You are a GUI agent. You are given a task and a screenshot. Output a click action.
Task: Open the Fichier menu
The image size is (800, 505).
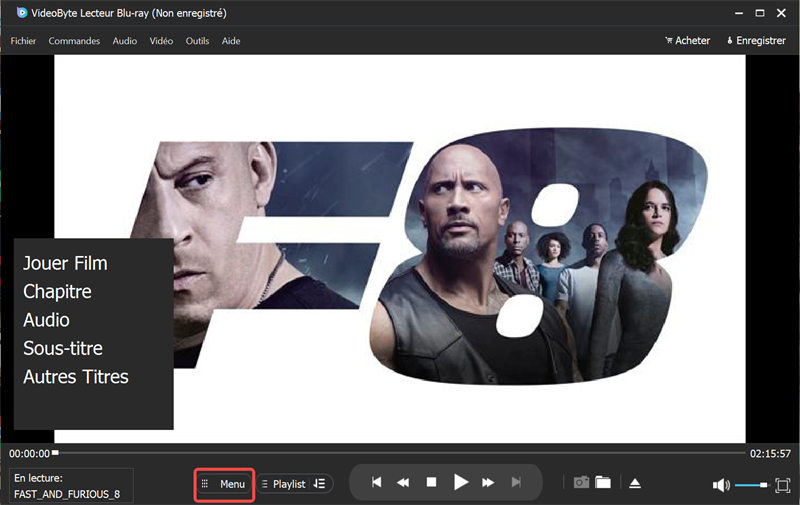pos(24,41)
